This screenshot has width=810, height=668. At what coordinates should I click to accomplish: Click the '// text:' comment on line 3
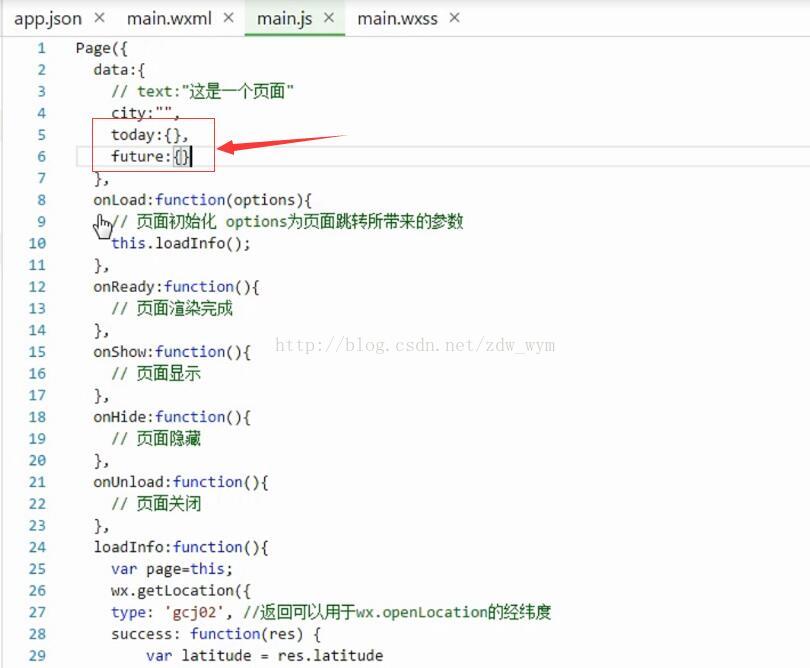pyautogui.click(x=202, y=91)
